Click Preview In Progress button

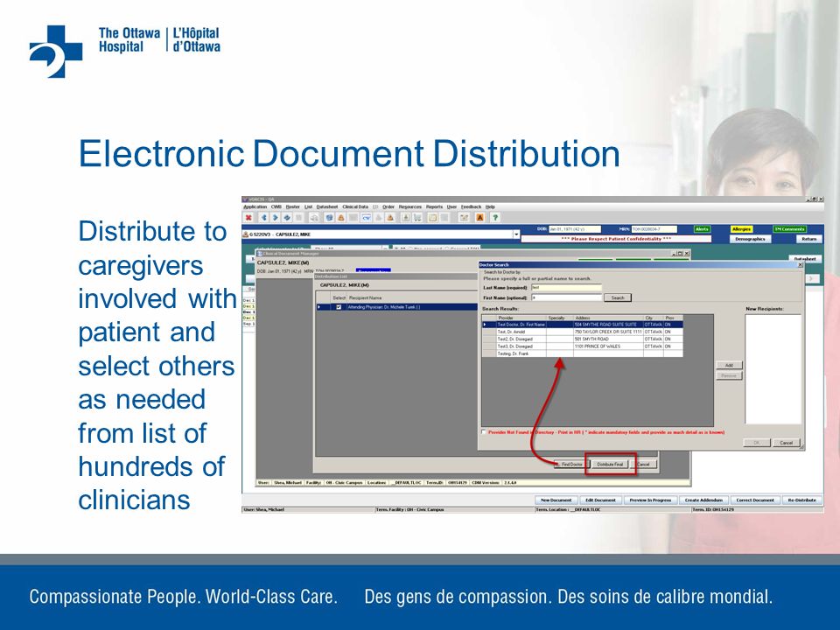tap(650, 500)
